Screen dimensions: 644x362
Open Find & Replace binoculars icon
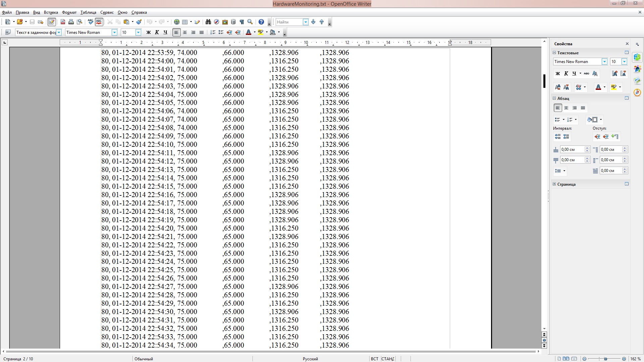208,22
